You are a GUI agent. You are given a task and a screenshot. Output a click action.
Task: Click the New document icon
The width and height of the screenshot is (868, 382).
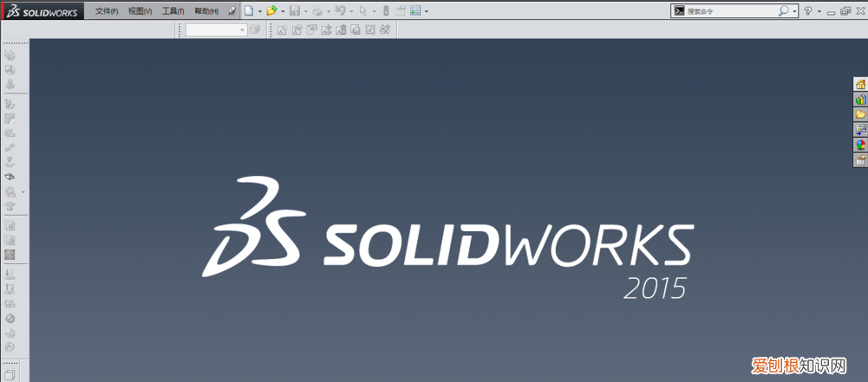pos(249,11)
